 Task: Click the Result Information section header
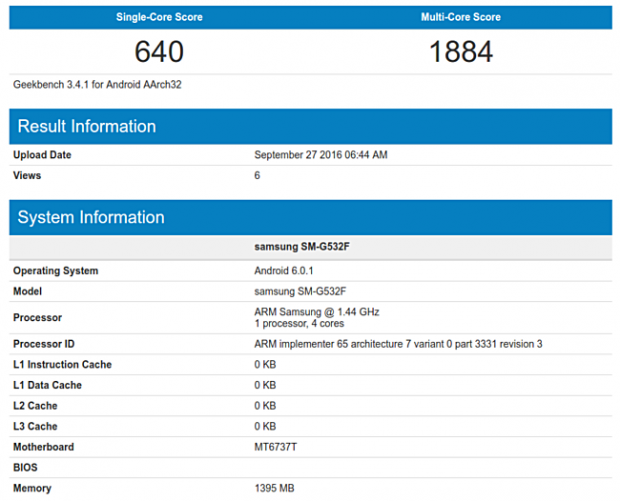tap(87, 127)
